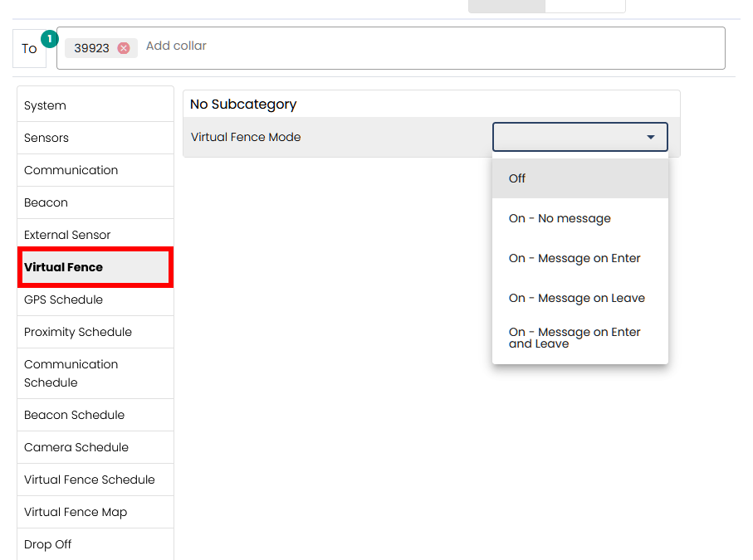
Task: Remove collar 39923 chip
Action: click(x=124, y=48)
